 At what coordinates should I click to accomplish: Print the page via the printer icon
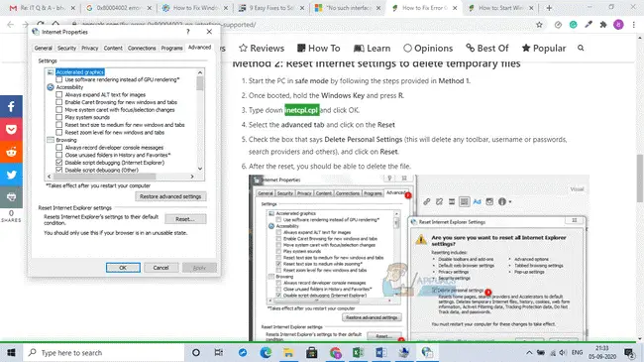point(11,197)
